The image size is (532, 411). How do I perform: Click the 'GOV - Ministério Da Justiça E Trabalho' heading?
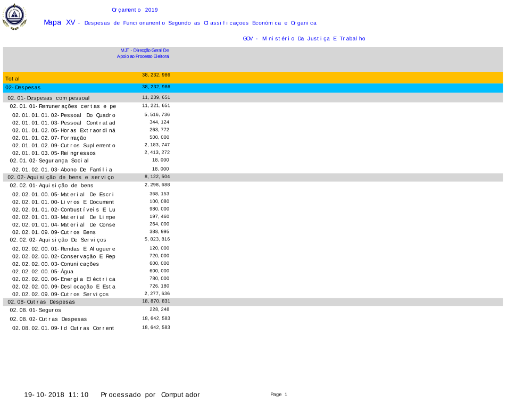304,38
